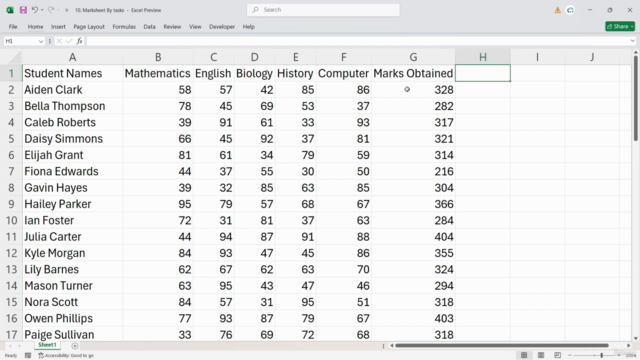Viewport: 640px width, 360px height.
Task: Click the scroll left arrow
Action: coord(391,346)
